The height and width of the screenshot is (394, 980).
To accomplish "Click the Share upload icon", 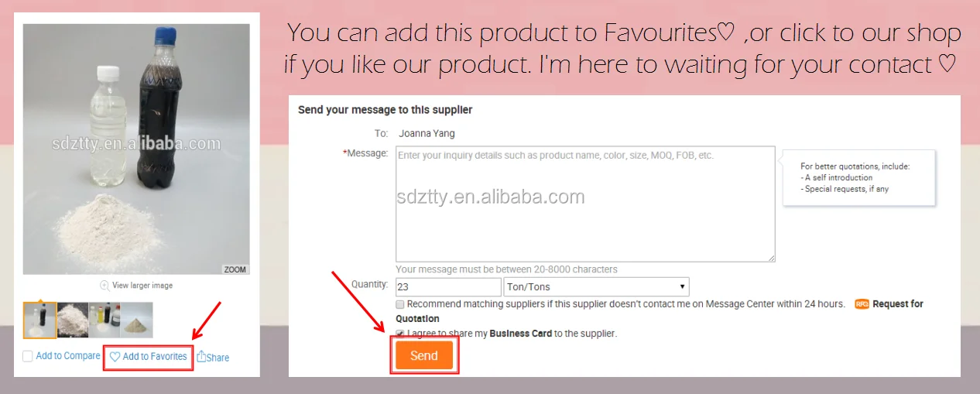I will [x=201, y=356].
